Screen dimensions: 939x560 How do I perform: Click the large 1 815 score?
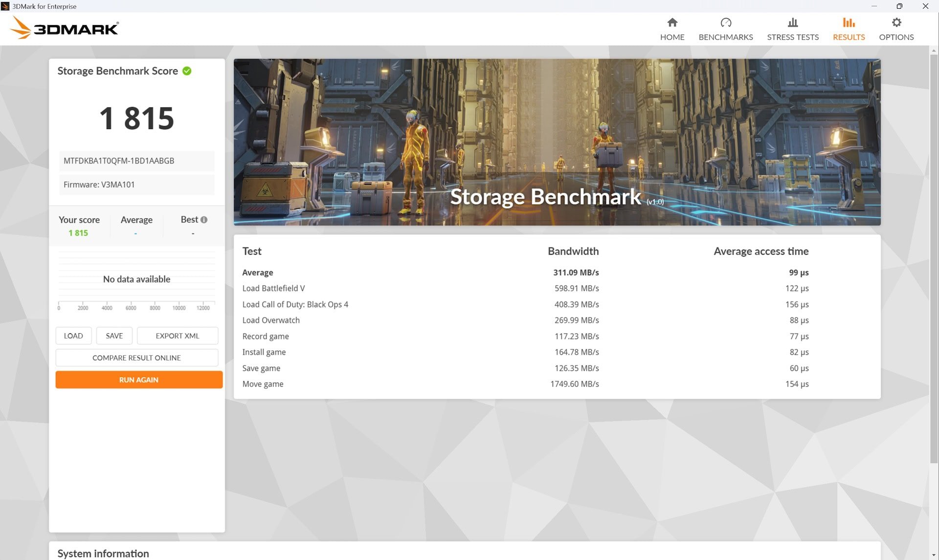[136, 118]
